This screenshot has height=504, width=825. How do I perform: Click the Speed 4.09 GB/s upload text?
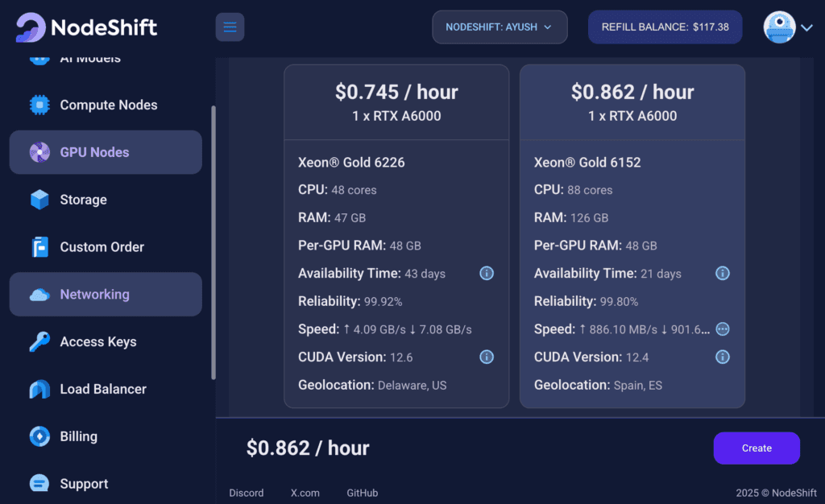coord(375,329)
